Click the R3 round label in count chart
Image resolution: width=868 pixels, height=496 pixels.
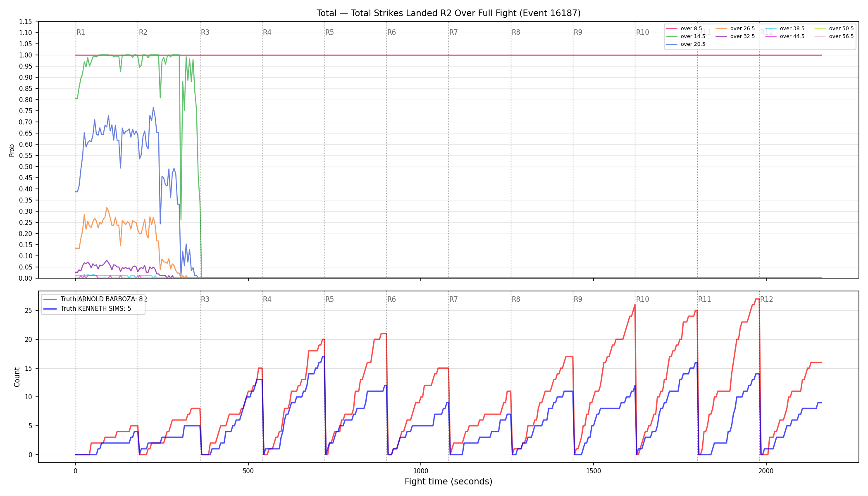coord(205,299)
